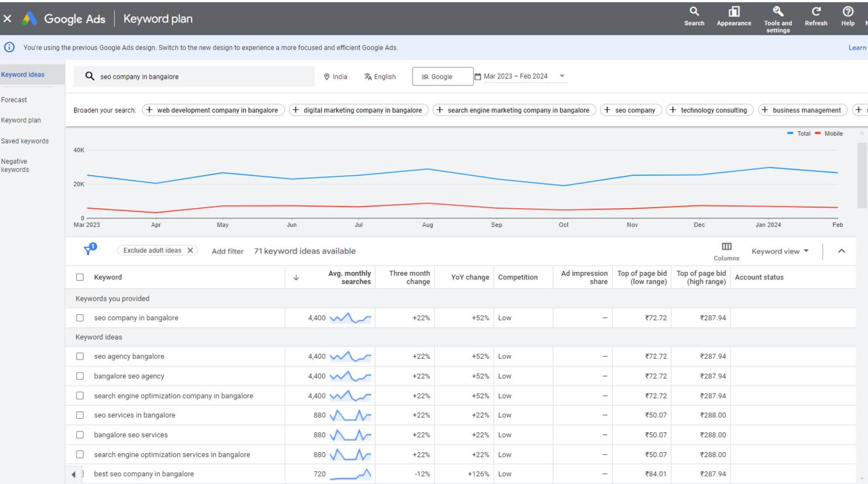Click Add filter
The image size is (868, 484).
[227, 251]
